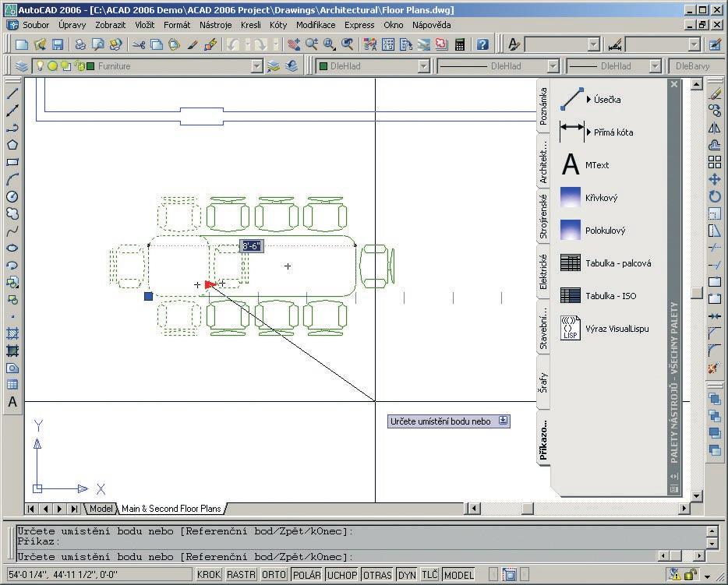The width and height of the screenshot is (728, 585).
Task: Open the Furniture layer dropdown
Action: [256, 66]
